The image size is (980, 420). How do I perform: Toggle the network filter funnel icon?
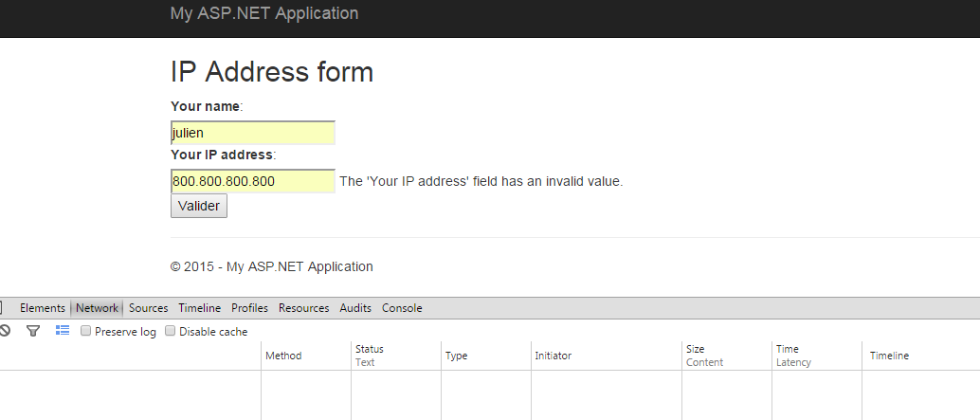click(x=33, y=331)
